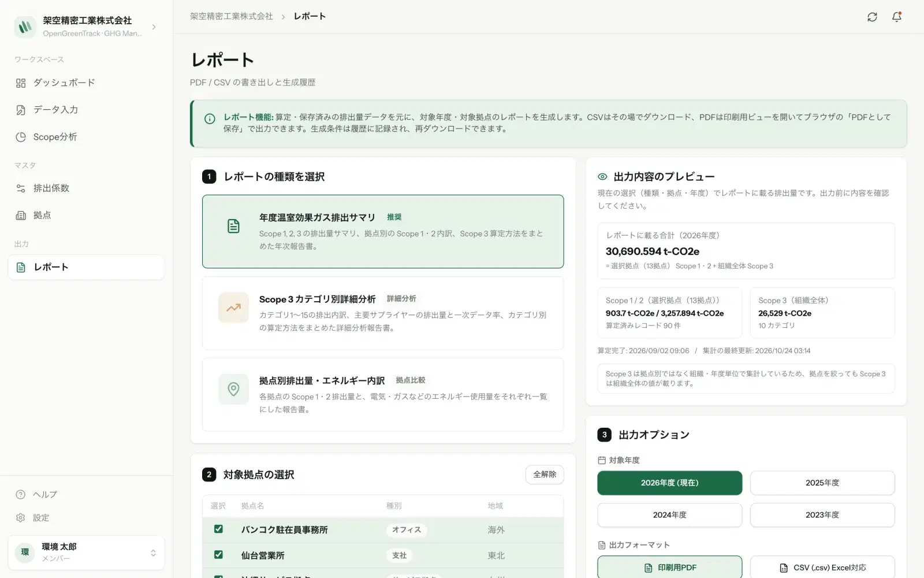Open 拠点 in the sidebar
Screen dimensions: 924x578
coord(86,216)
